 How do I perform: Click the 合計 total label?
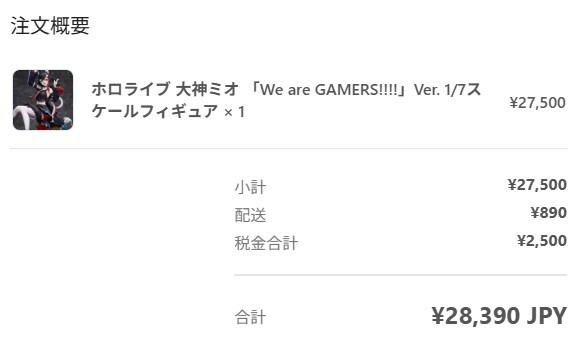click(x=250, y=317)
